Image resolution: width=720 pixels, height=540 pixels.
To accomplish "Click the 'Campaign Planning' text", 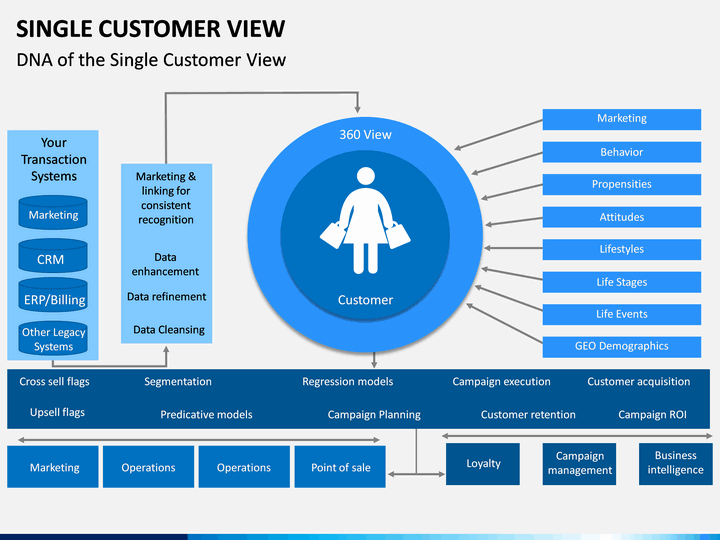I will 374,415.
